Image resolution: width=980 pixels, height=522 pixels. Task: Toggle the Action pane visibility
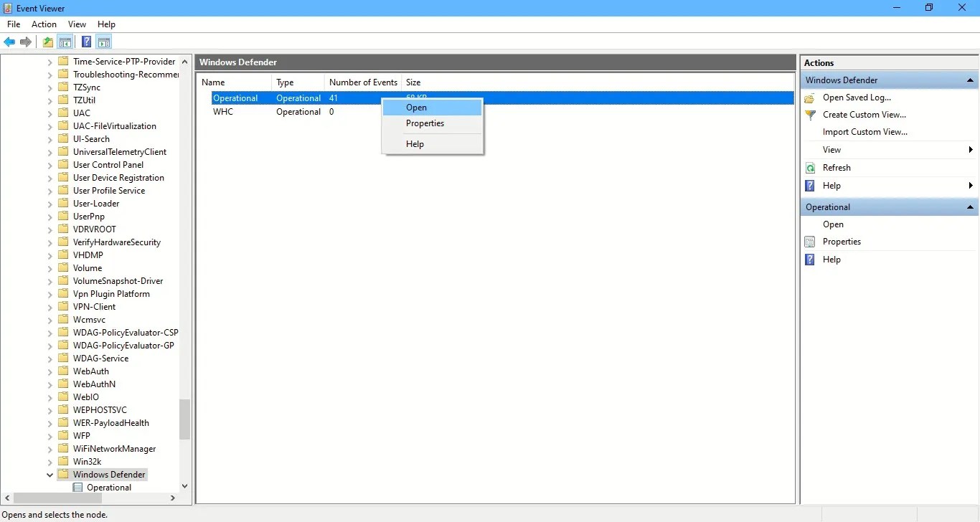click(x=104, y=42)
